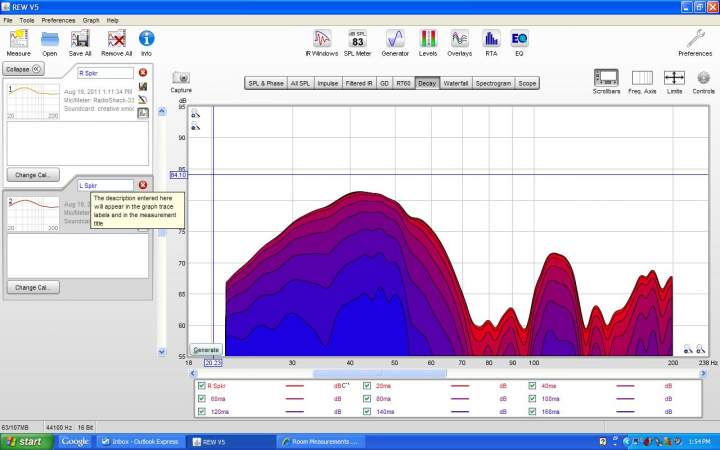Open Windows start menu
The image size is (720, 450).
[x=26, y=442]
